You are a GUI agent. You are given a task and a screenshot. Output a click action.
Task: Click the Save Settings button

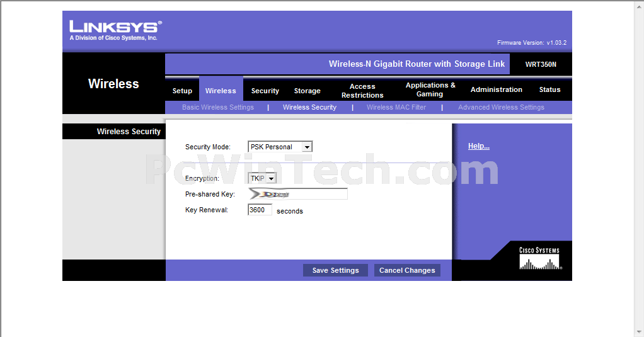click(335, 270)
